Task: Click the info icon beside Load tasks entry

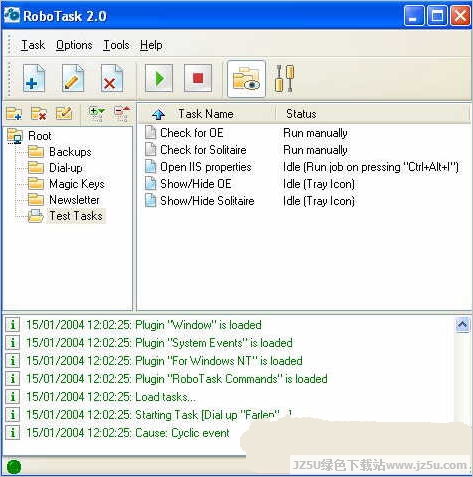Action: 13,396
